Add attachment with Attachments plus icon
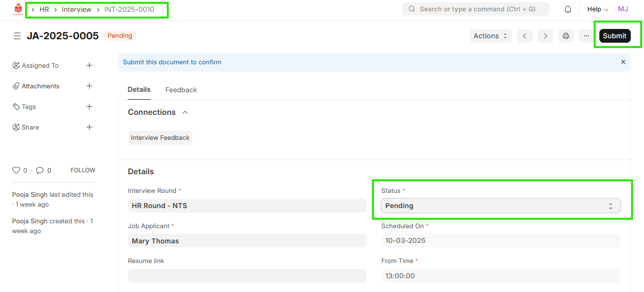 [89, 86]
